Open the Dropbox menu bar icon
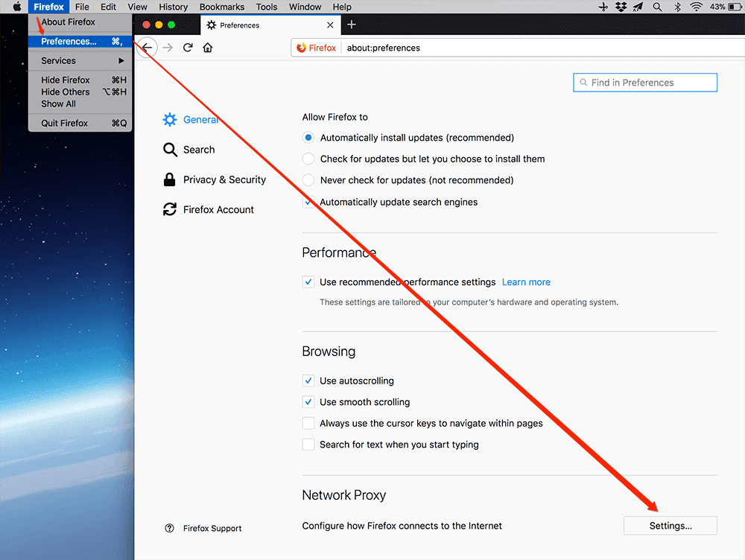 pos(621,7)
